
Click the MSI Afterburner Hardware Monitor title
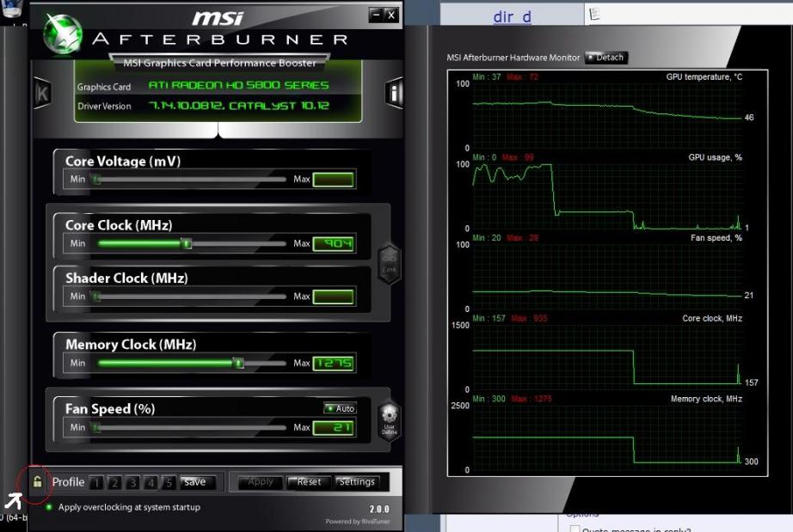[x=513, y=58]
